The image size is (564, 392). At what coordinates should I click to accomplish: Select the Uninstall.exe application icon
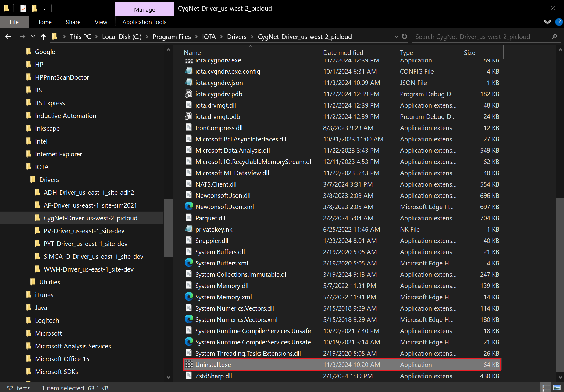[x=189, y=365]
